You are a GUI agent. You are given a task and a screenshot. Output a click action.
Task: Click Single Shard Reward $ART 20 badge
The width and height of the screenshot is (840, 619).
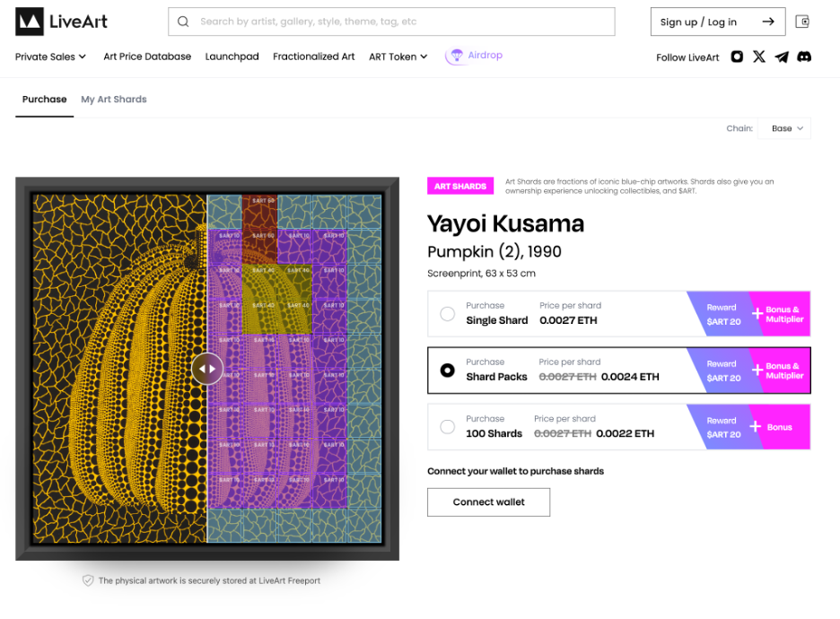coord(723,314)
